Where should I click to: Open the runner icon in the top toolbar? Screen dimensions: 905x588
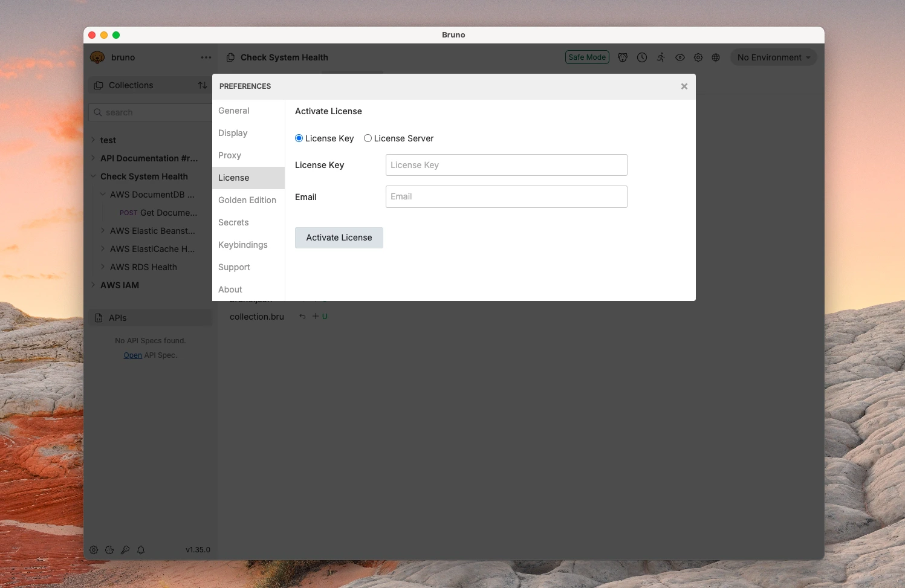pyautogui.click(x=660, y=57)
